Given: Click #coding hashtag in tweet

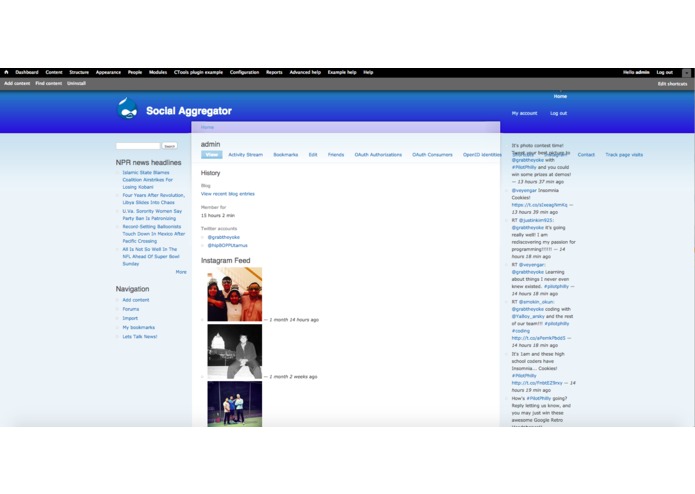Looking at the screenshot, I should [x=521, y=331].
